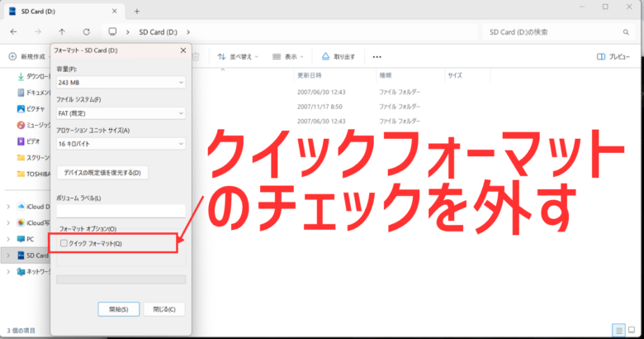Sort by 更新日時 column header

click(x=310, y=75)
